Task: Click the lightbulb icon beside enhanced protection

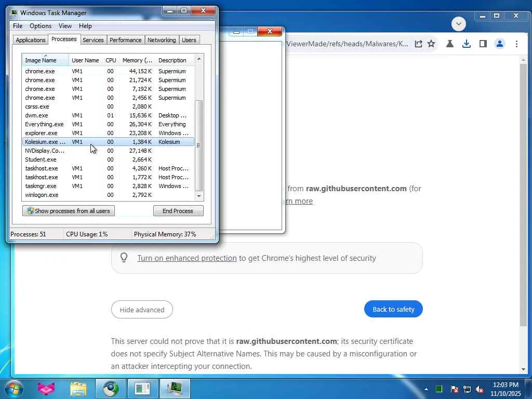Action: coord(124,258)
